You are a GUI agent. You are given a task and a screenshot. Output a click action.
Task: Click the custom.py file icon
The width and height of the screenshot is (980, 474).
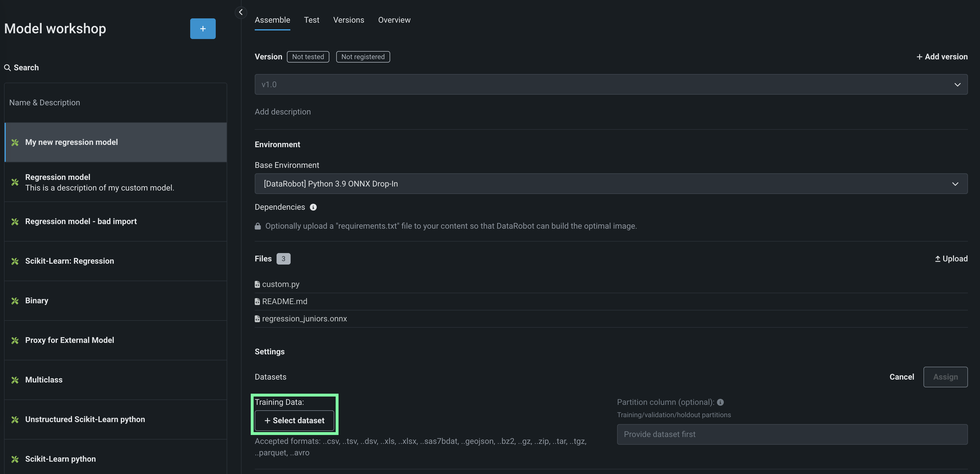pyautogui.click(x=257, y=284)
